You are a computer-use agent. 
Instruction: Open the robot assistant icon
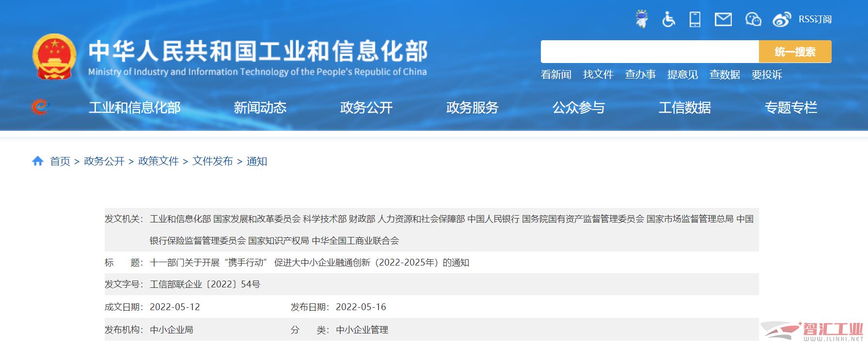click(x=642, y=19)
